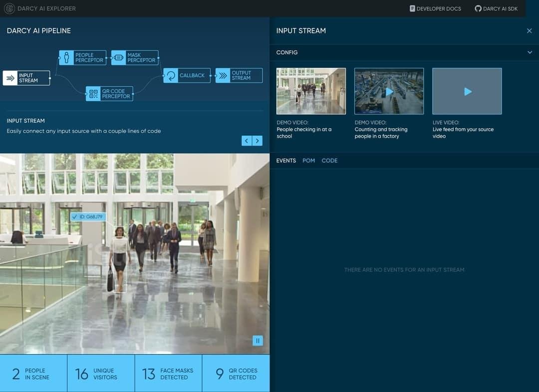Open the QR Code Perceptor node icon
The width and height of the screenshot is (539, 392).
point(93,93)
